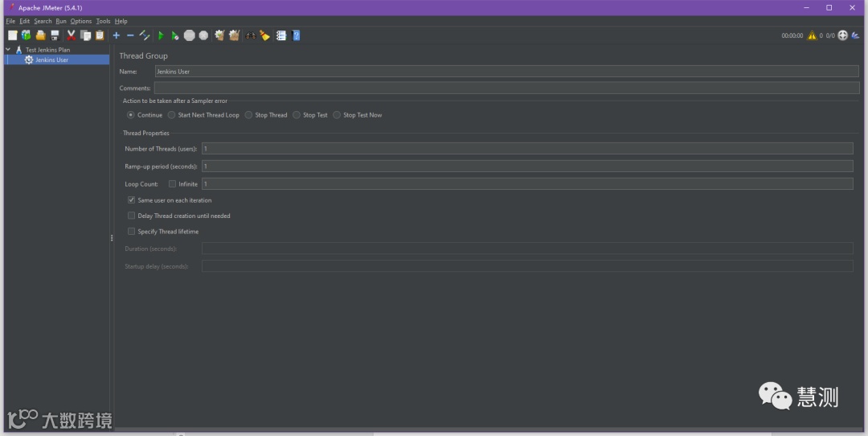Close the Apache JMeter window
The height and width of the screenshot is (436, 868).
point(852,8)
